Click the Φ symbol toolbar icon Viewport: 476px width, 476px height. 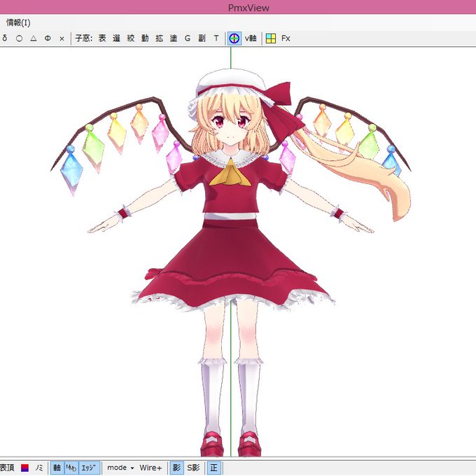[48, 38]
